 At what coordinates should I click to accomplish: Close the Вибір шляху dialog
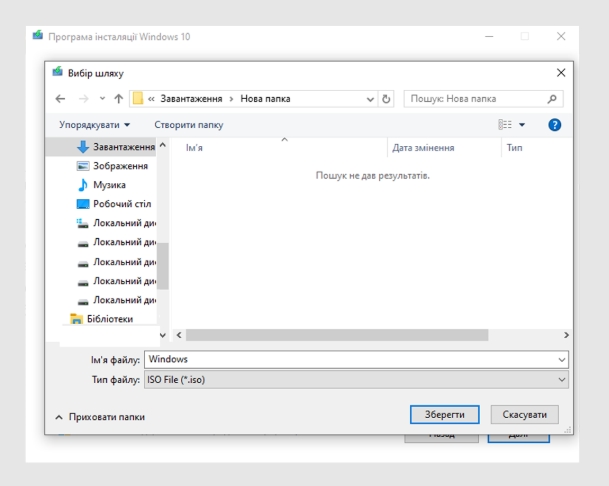coord(561,73)
